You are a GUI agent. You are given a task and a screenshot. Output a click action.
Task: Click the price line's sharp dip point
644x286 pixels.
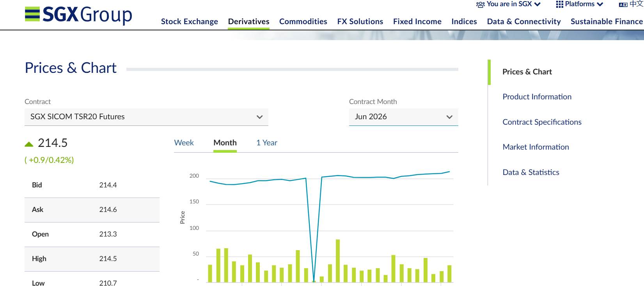pyautogui.click(x=314, y=280)
